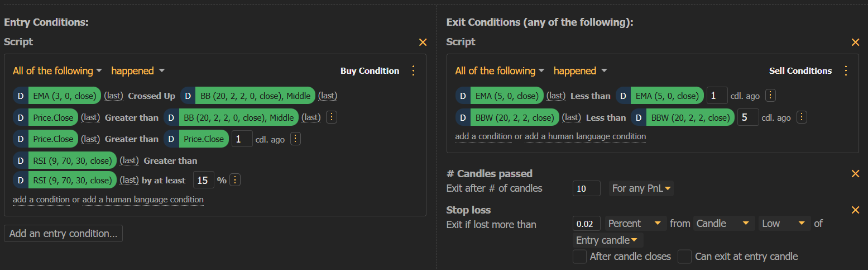Edit the Exit after # of candles field

pos(586,188)
